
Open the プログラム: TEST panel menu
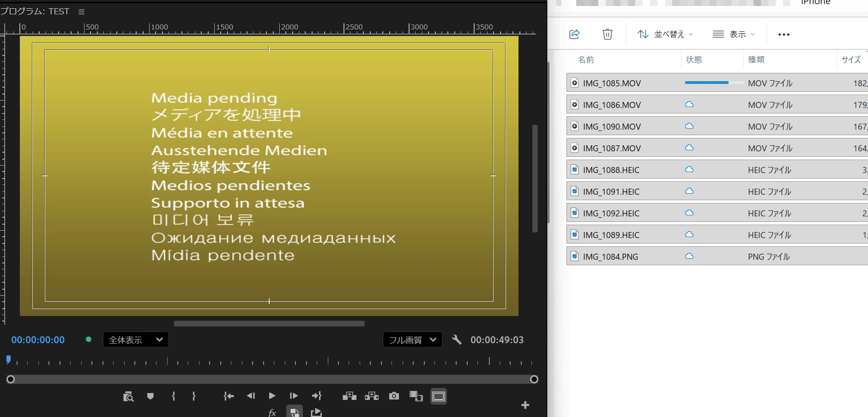click(x=81, y=12)
